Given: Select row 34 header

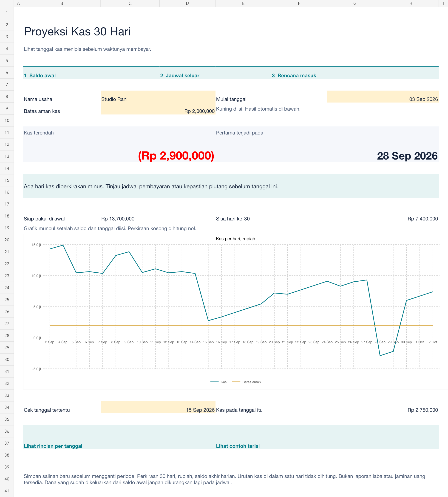Looking at the screenshot, I should 7,407.
